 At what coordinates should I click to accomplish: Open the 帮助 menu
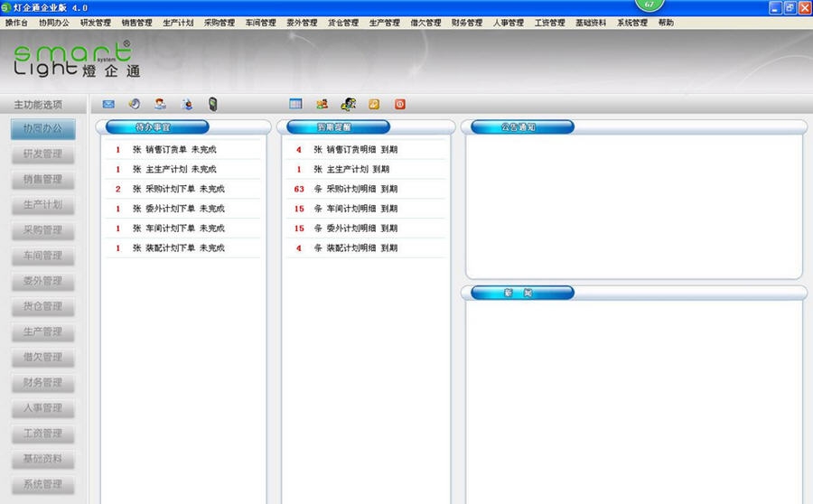coord(666,23)
